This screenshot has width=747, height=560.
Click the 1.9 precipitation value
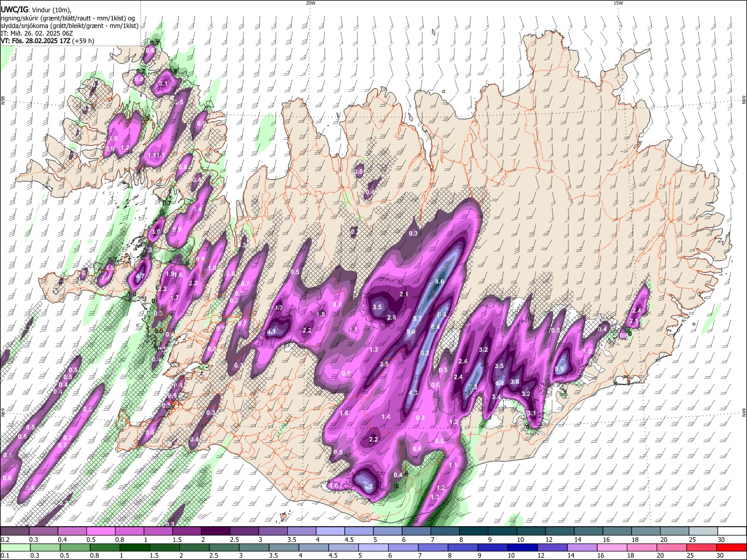(x=170, y=274)
